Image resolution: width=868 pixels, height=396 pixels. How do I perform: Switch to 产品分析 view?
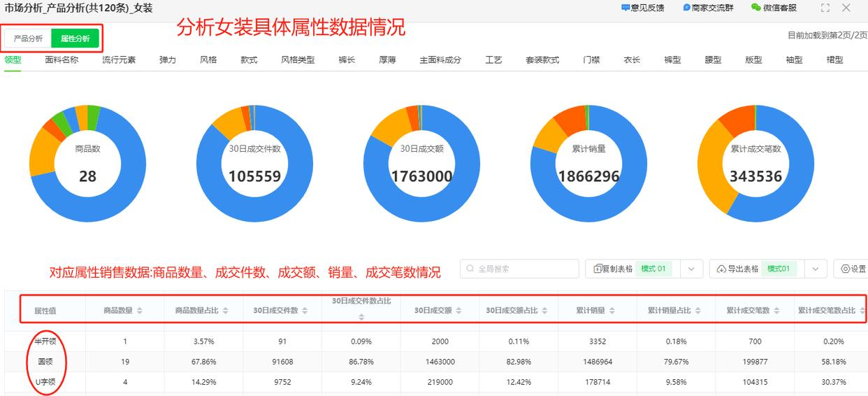pos(28,38)
